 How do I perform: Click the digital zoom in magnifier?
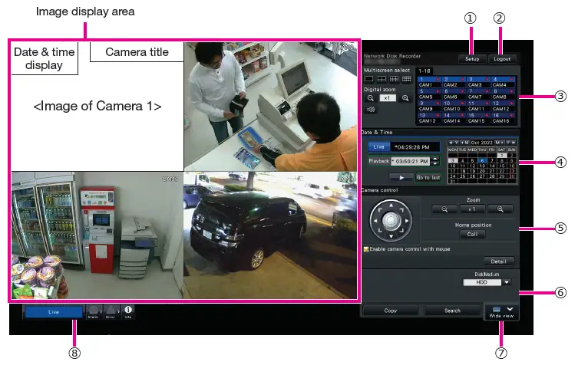click(x=406, y=98)
